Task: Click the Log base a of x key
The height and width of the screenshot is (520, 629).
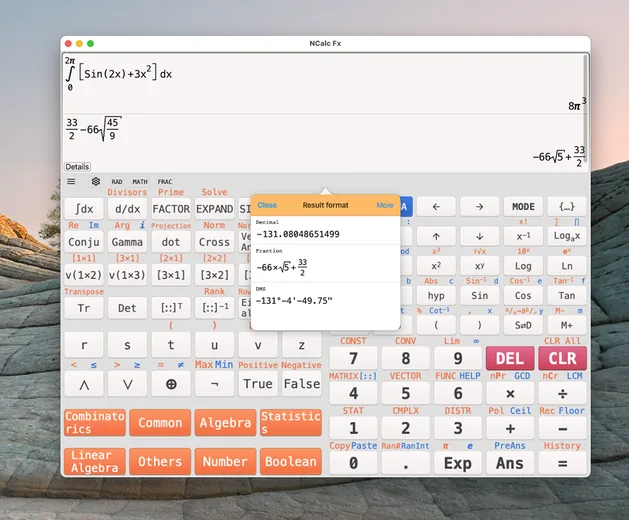Action: (567, 236)
